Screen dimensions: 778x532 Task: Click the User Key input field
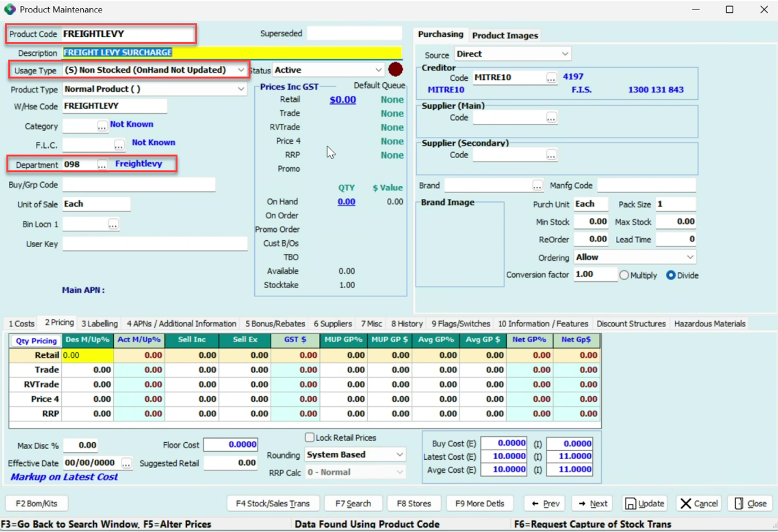[x=155, y=244]
